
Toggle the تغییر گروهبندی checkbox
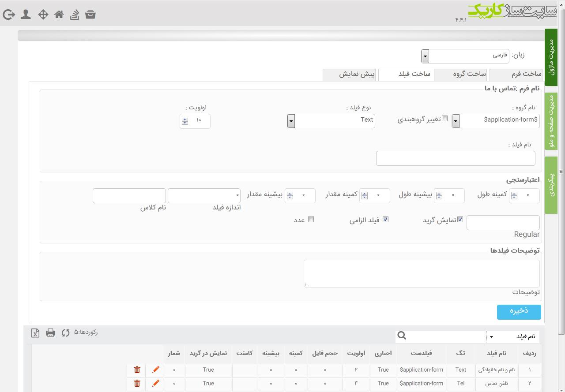[x=445, y=119]
